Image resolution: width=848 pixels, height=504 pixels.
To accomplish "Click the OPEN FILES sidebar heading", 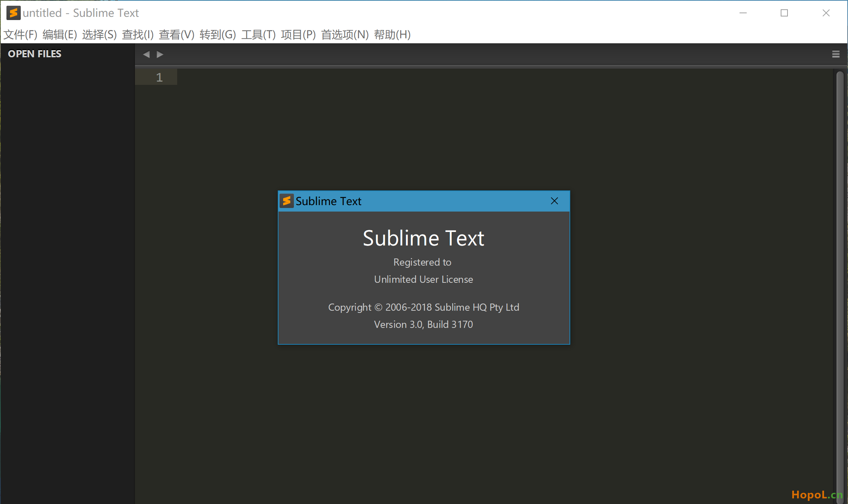I will click(34, 54).
